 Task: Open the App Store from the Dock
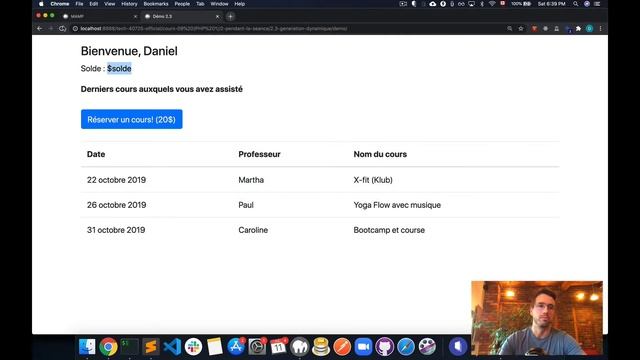236,347
